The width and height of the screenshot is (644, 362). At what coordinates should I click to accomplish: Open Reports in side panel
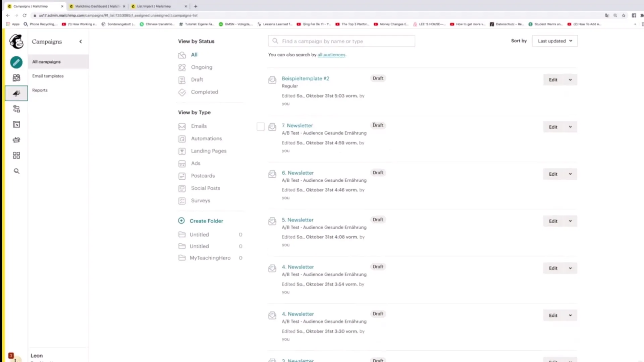pos(40,90)
